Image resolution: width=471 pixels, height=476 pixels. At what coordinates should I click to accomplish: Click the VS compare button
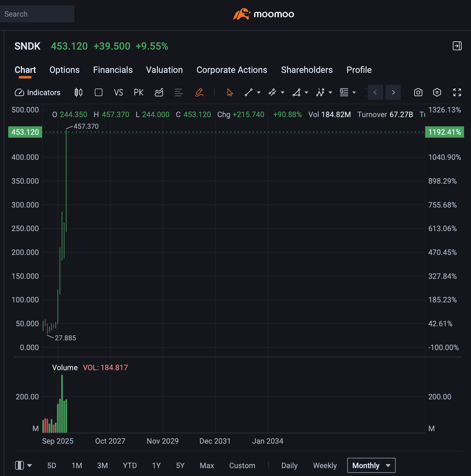[x=118, y=93]
